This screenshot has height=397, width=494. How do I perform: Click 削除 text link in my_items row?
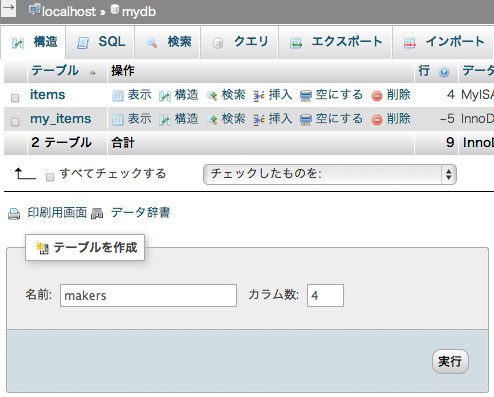[399, 119]
